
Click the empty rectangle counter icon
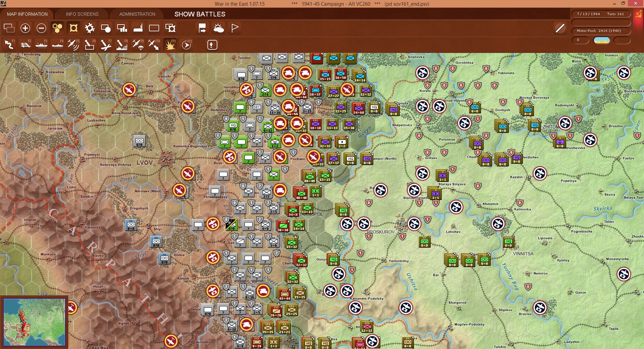click(154, 28)
